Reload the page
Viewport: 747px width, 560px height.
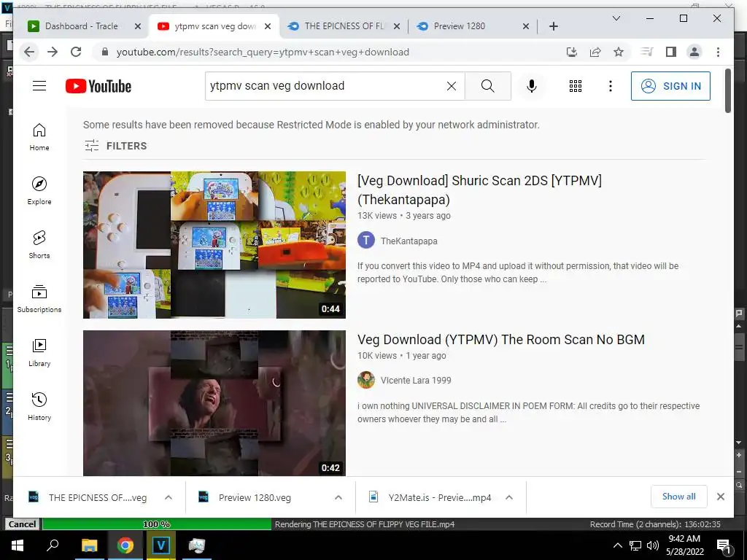tap(76, 52)
